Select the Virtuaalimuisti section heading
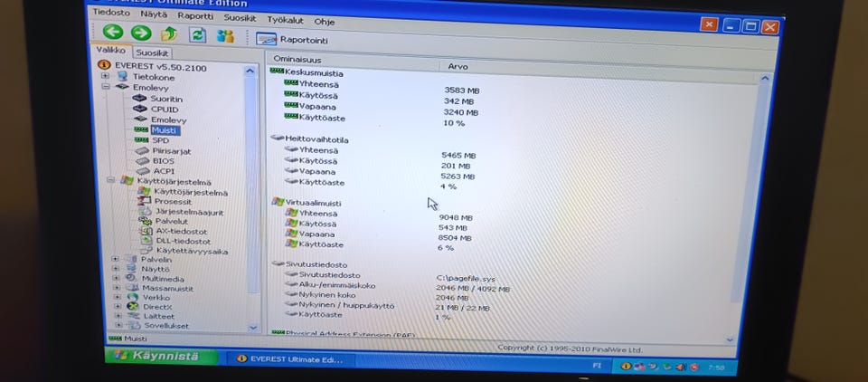868x382 pixels. point(314,203)
